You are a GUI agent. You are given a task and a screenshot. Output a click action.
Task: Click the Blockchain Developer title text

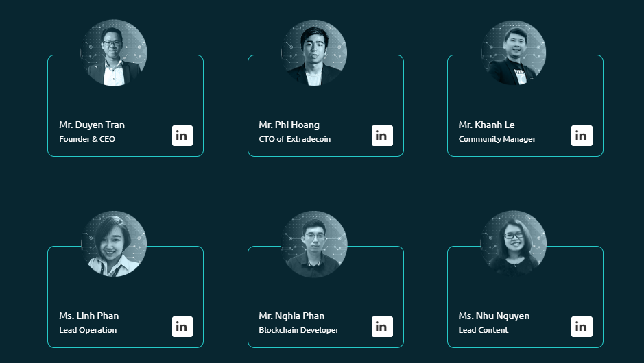coord(298,330)
